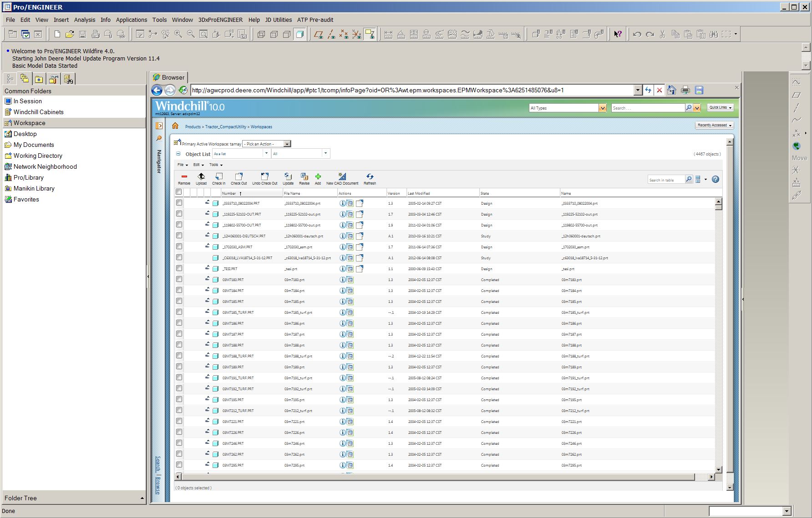This screenshot has height=518, width=812.
Task: Click the Check In icon
Action: [x=218, y=176]
